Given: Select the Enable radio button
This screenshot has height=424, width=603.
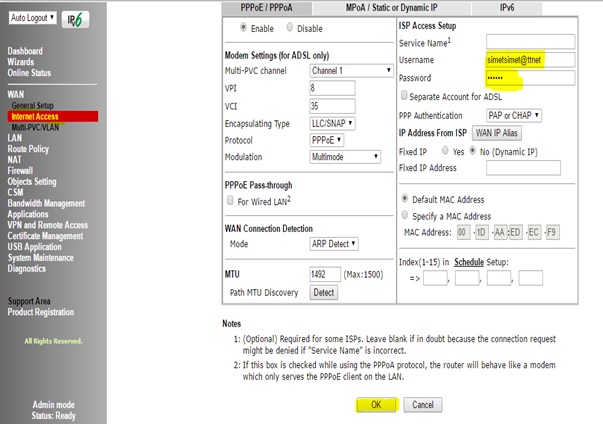Looking at the screenshot, I should pyautogui.click(x=243, y=29).
